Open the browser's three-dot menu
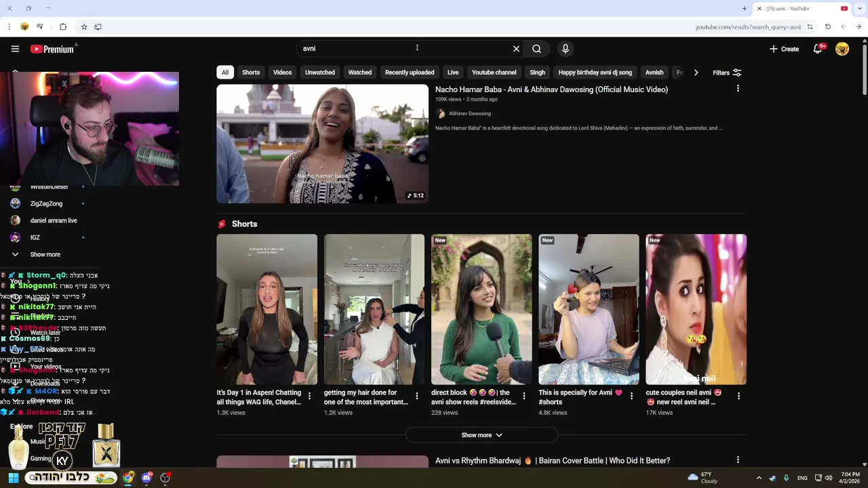868x488 pixels. tap(9, 26)
